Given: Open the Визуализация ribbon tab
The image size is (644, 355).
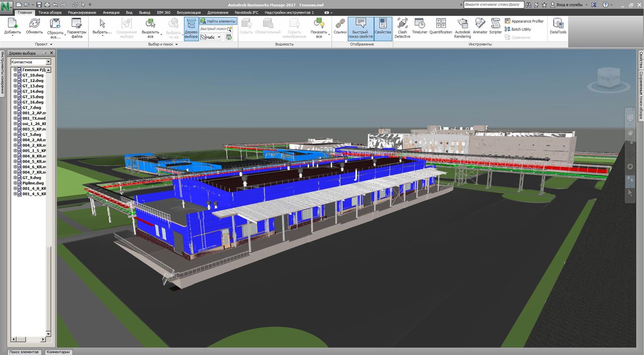Looking at the screenshot, I should [189, 13].
